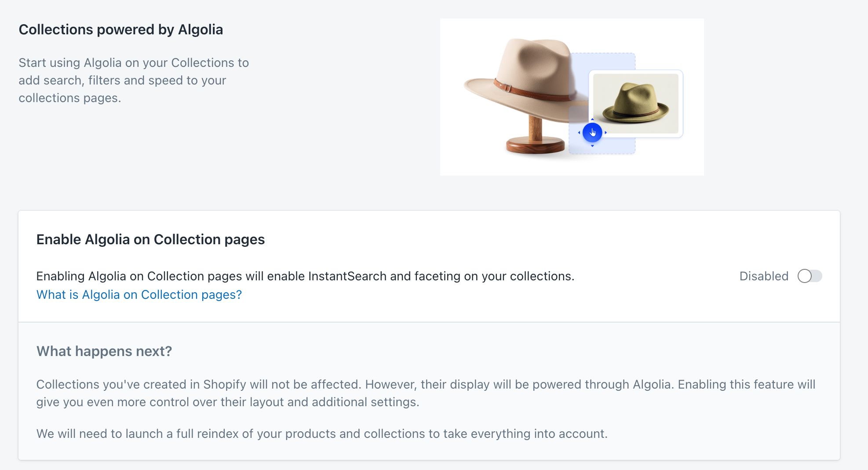This screenshot has height=470, width=868.
Task: Click the What happens next heading
Action: click(x=104, y=351)
